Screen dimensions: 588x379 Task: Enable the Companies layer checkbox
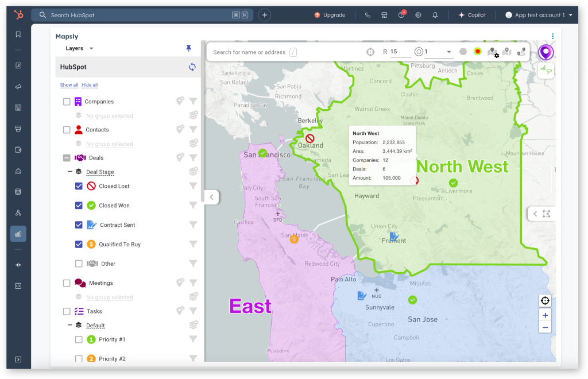tap(67, 102)
